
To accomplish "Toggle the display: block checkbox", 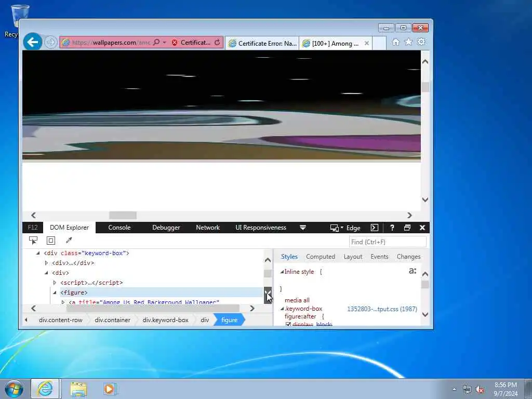I will [288, 325].
